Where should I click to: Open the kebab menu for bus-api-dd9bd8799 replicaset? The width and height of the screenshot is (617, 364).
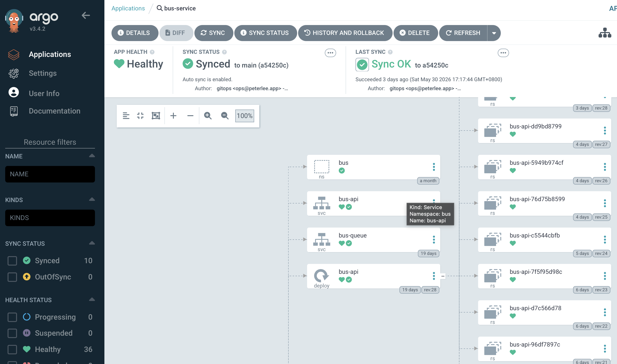605,131
